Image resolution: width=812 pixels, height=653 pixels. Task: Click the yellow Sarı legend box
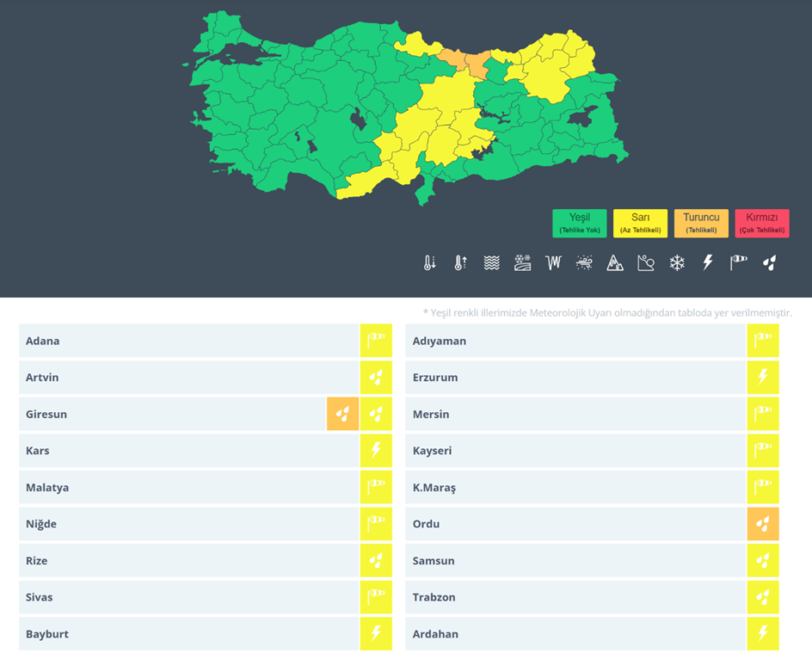click(x=640, y=224)
